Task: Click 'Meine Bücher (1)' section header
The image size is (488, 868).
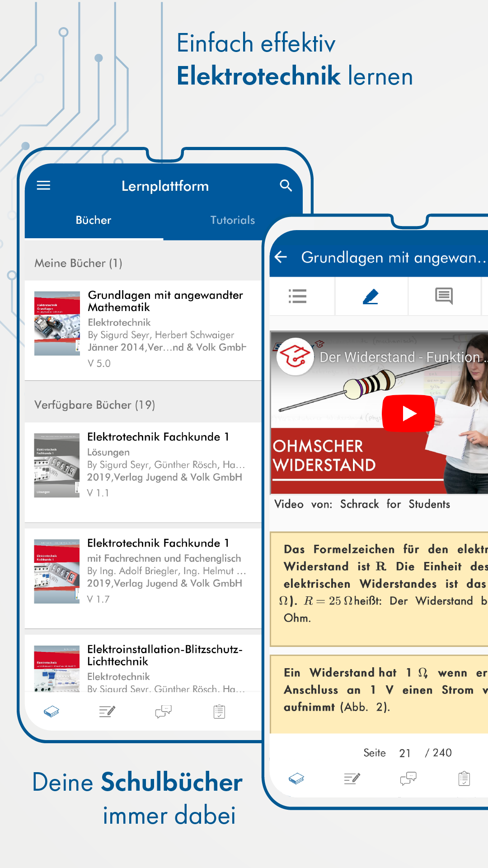Action: click(78, 263)
